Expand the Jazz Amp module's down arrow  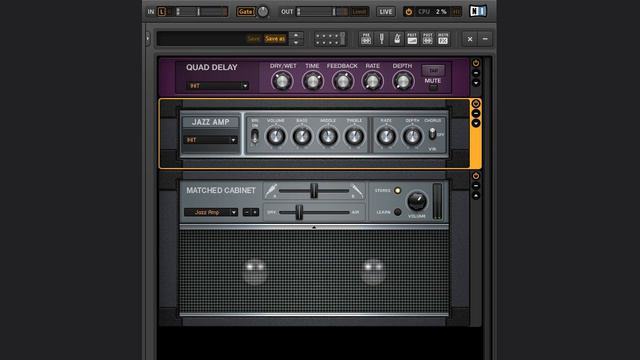(x=476, y=123)
